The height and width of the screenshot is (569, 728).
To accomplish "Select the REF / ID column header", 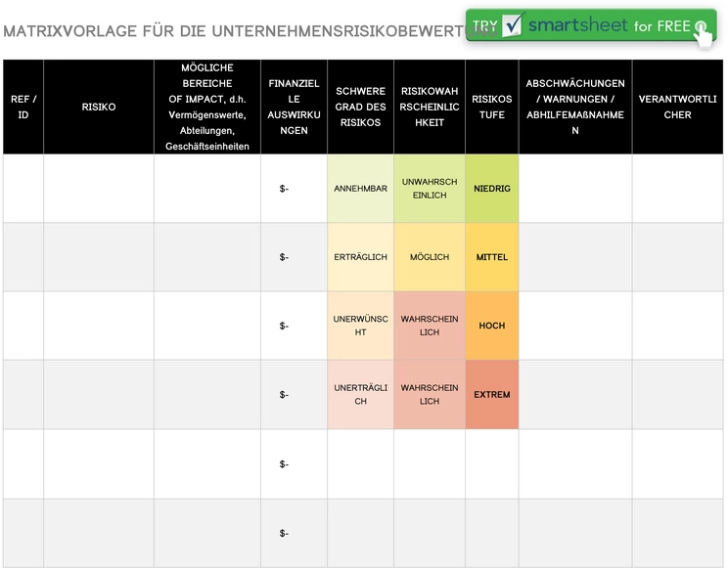I will [23, 107].
